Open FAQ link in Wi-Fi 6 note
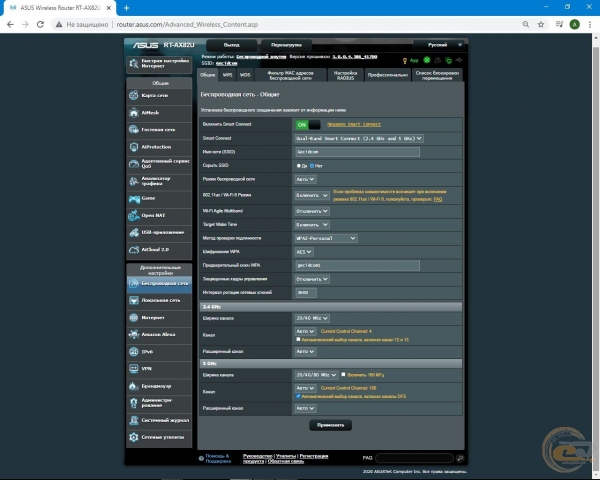This screenshot has height=480, width=600. pos(438,199)
